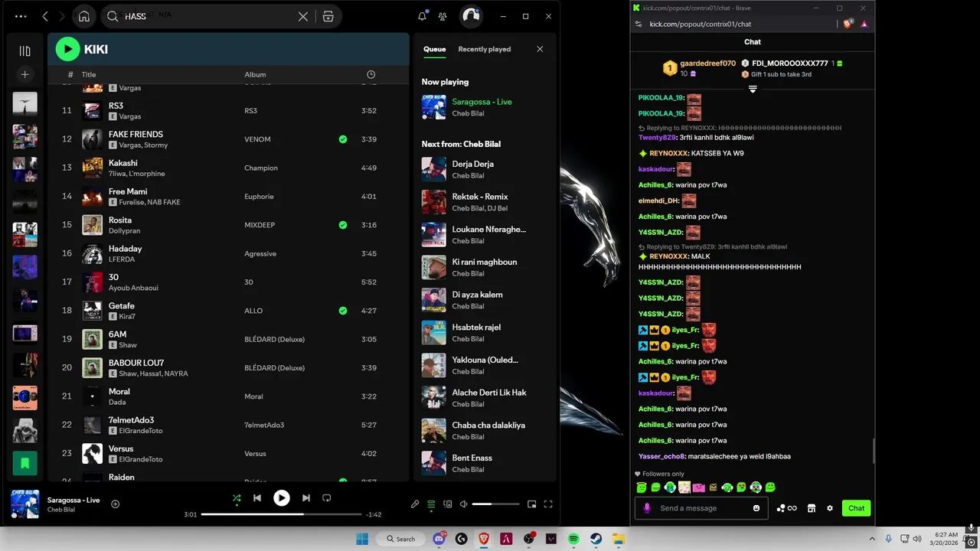Sort by duration clock icon column

(371, 75)
